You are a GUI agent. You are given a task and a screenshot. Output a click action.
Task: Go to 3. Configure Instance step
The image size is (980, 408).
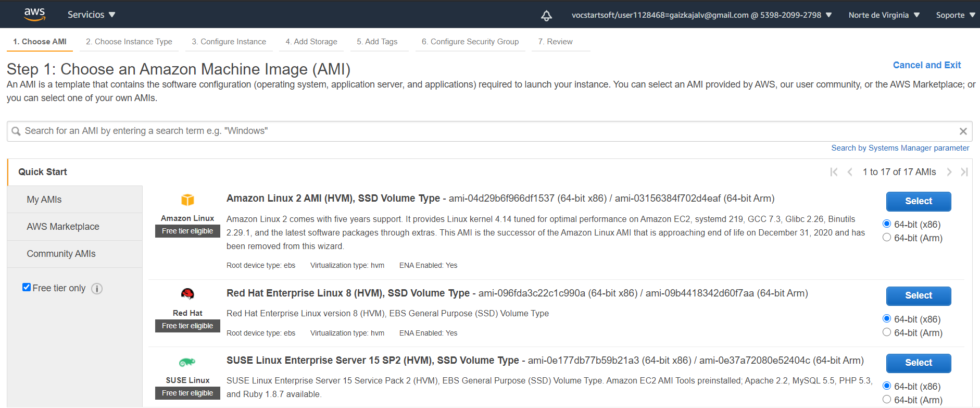click(x=229, y=42)
